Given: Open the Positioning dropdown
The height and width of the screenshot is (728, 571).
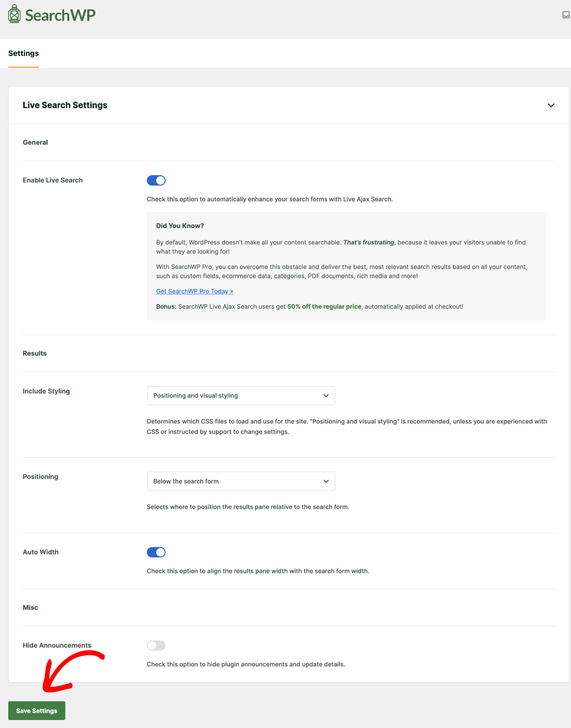Looking at the screenshot, I should pos(241,481).
